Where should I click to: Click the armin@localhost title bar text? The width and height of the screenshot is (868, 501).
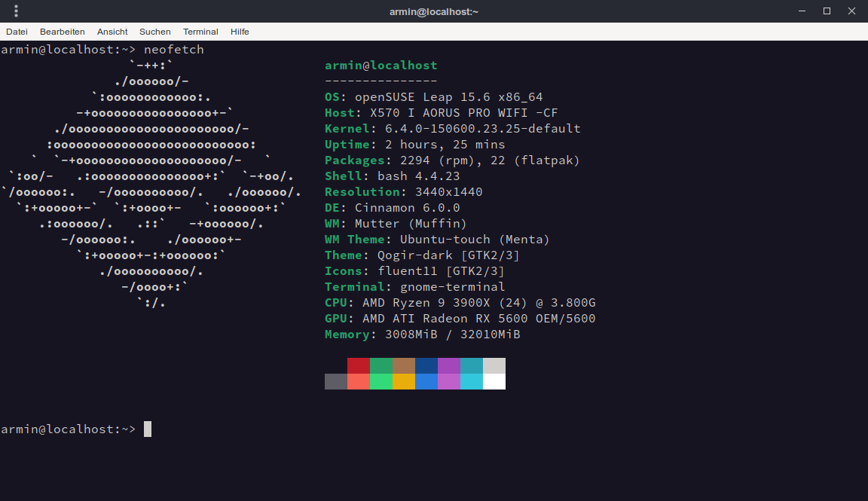434,11
